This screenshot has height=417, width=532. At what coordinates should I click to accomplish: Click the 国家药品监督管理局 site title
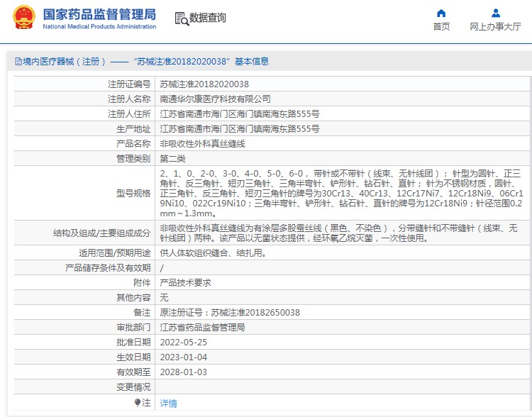(x=99, y=13)
